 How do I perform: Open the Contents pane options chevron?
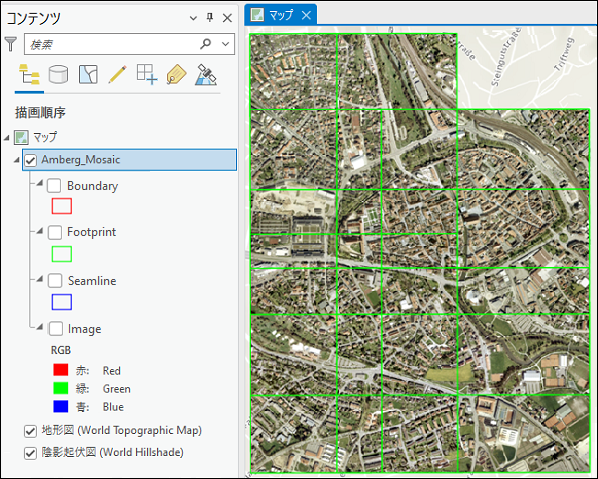pos(193,18)
